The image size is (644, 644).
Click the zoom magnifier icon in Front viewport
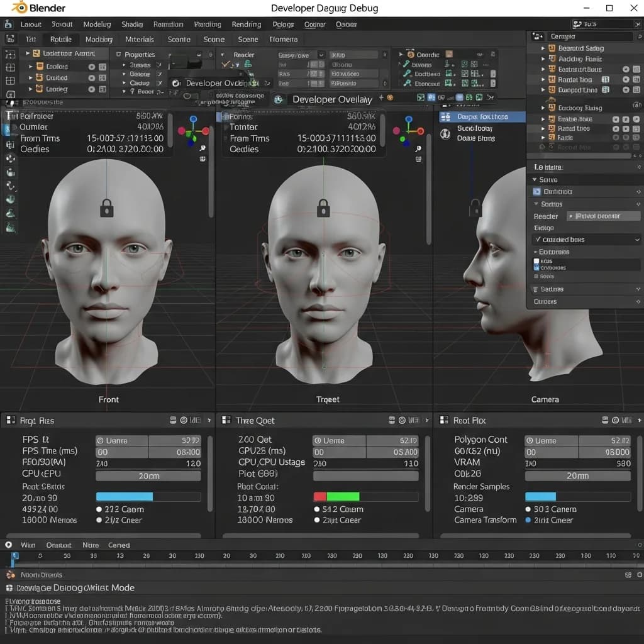[x=203, y=148]
